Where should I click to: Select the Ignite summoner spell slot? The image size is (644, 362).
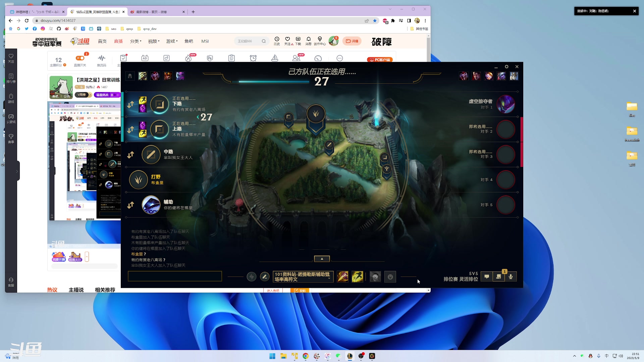[342, 277]
